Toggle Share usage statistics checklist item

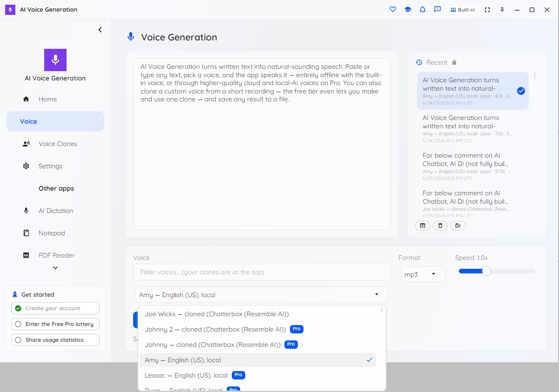click(55, 340)
